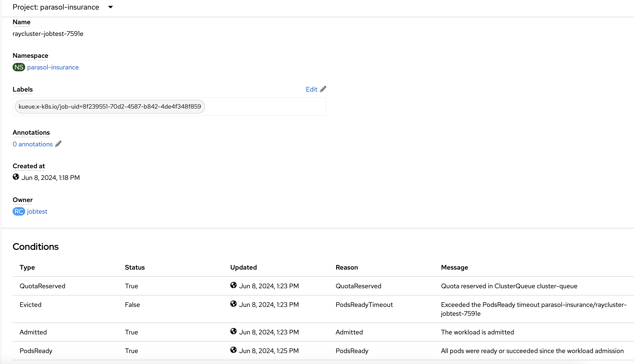Click the Updated time in the Admitted row
The width and height of the screenshot is (634, 364).
click(x=269, y=332)
